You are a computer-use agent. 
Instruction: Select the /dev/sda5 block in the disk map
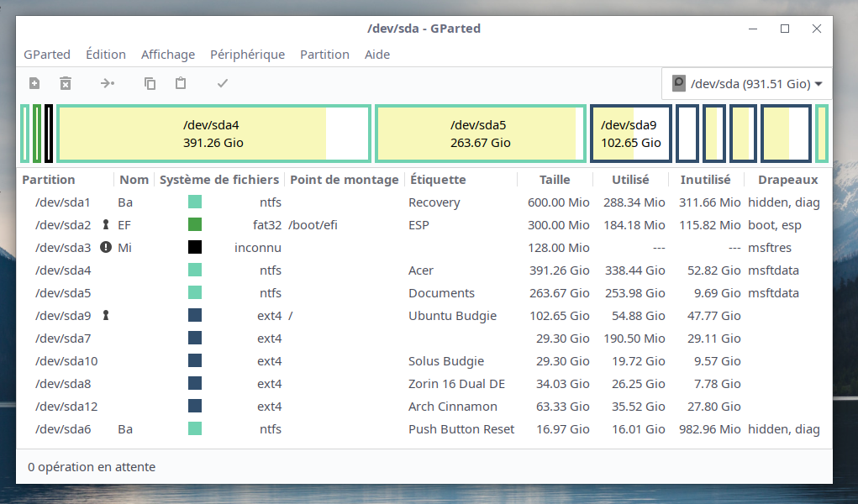[480, 134]
